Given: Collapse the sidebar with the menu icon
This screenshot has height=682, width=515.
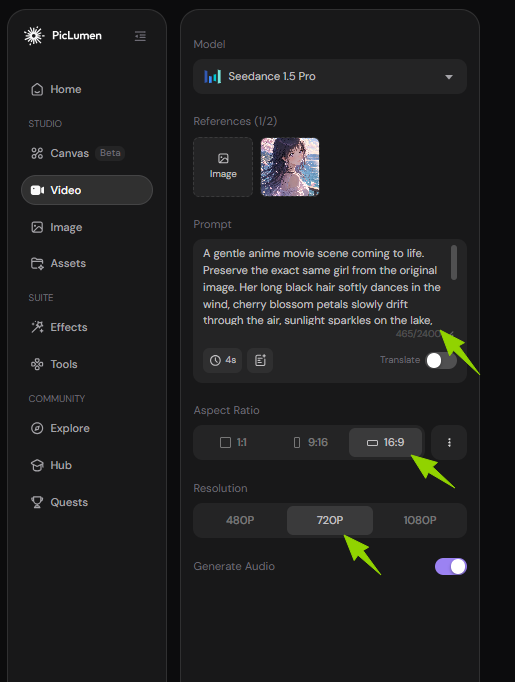Looking at the screenshot, I should pos(140,36).
